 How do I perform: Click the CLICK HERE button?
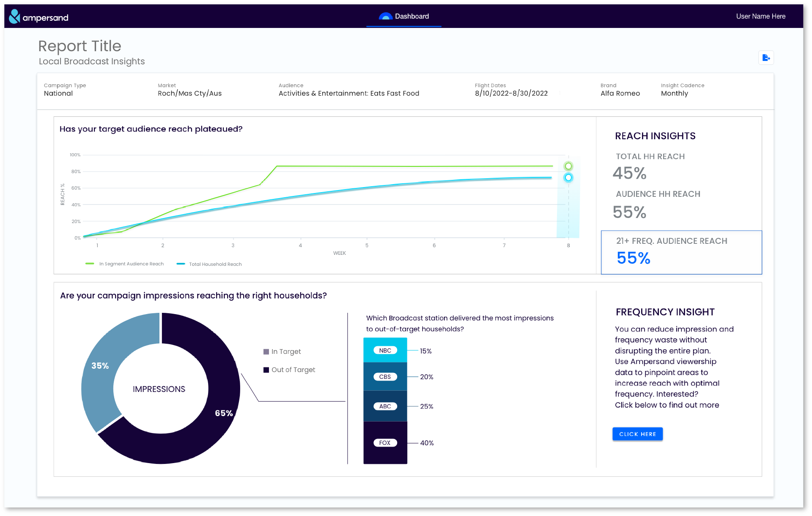tap(637, 434)
